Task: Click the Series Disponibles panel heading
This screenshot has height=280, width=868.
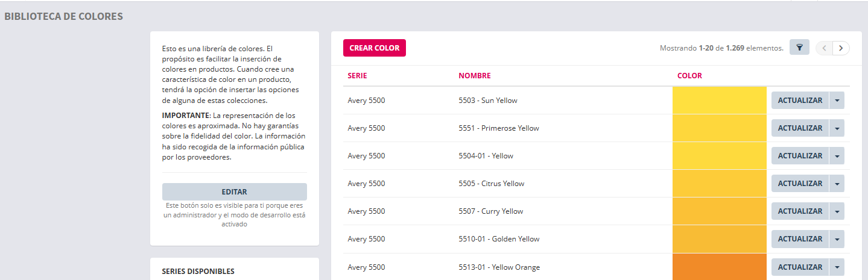Action: pyautogui.click(x=198, y=272)
